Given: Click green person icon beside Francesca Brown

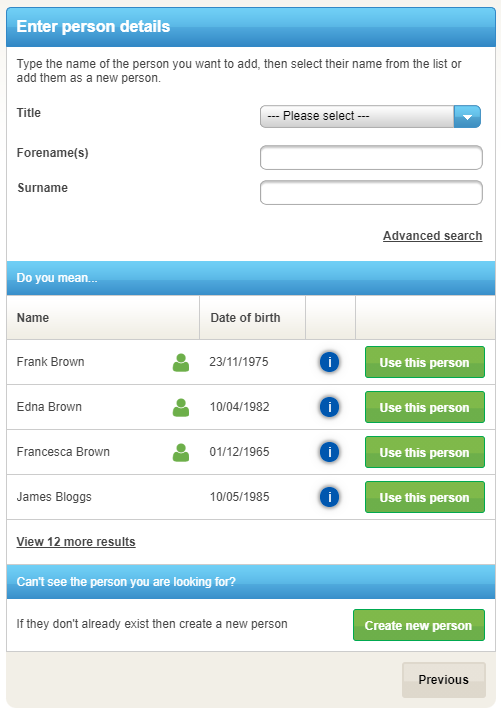Looking at the screenshot, I should point(181,452).
